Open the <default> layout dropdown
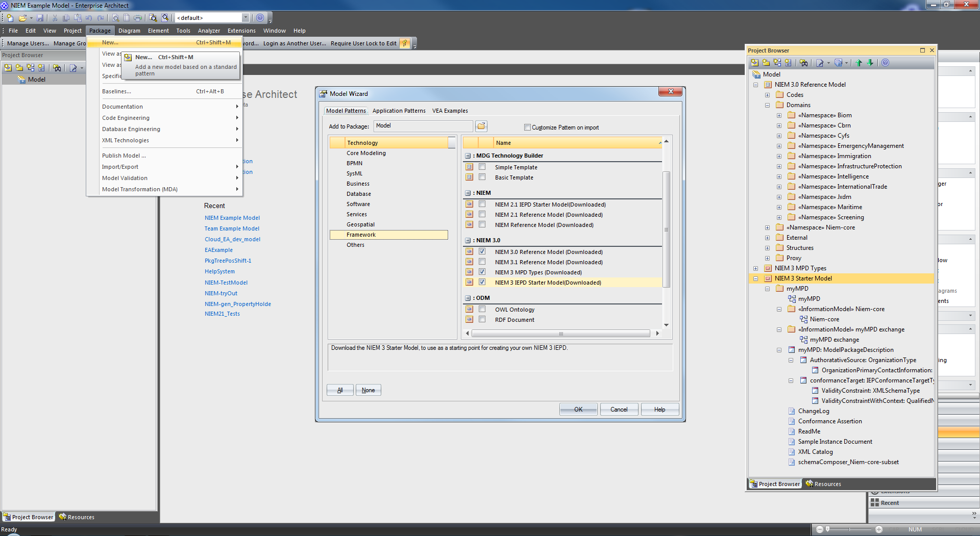Image resolution: width=980 pixels, height=536 pixels. 246,18
